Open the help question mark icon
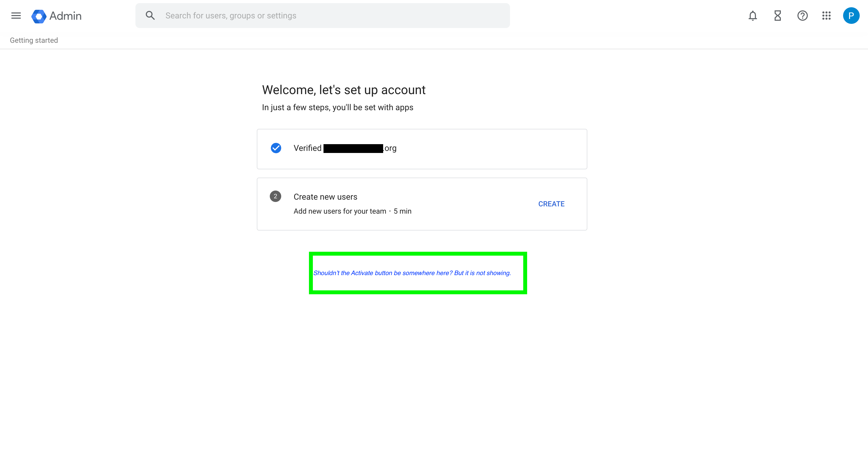This screenshot has width=868, height=462. 802,16
